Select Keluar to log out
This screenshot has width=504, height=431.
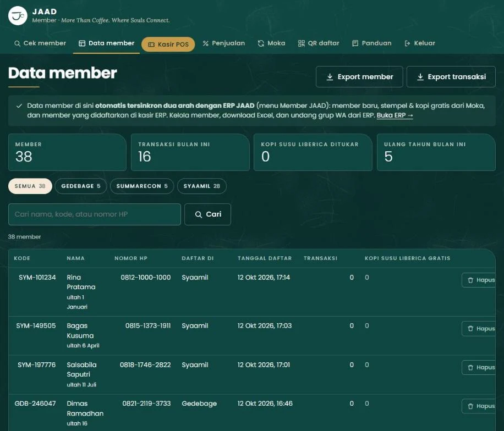420,43
